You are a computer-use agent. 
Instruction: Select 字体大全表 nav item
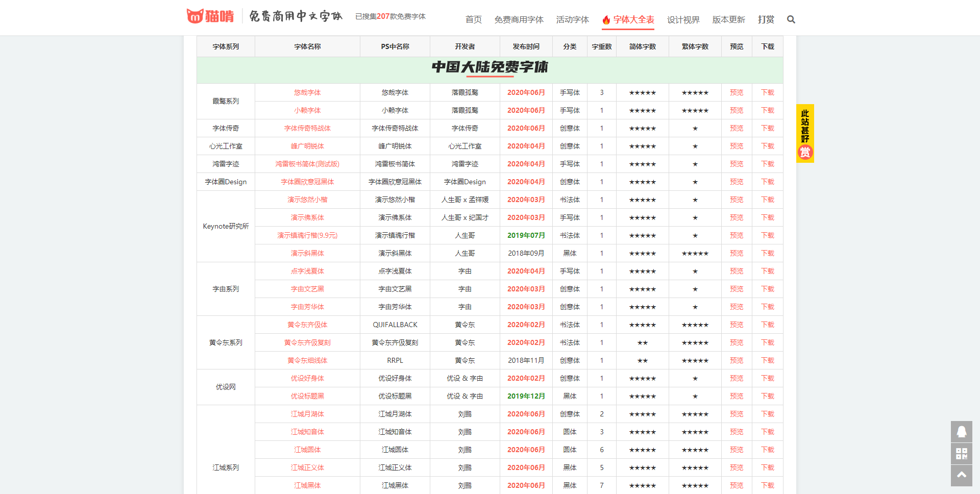point(628,19)
